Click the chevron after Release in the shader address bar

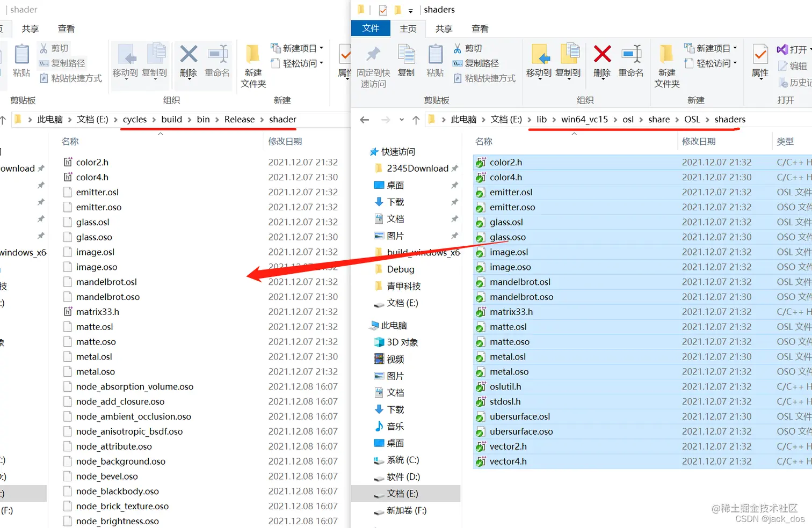coord(262,120)
